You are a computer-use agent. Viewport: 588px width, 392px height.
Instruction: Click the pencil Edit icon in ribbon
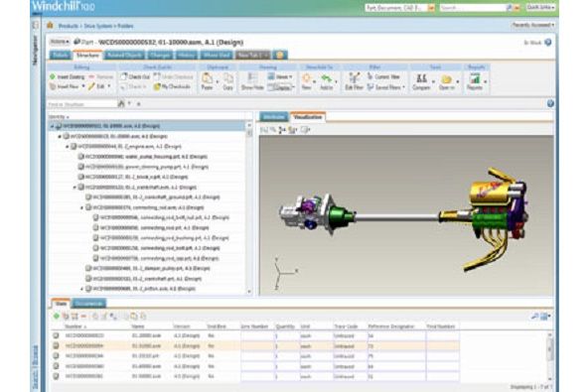[x=91, y=86]
